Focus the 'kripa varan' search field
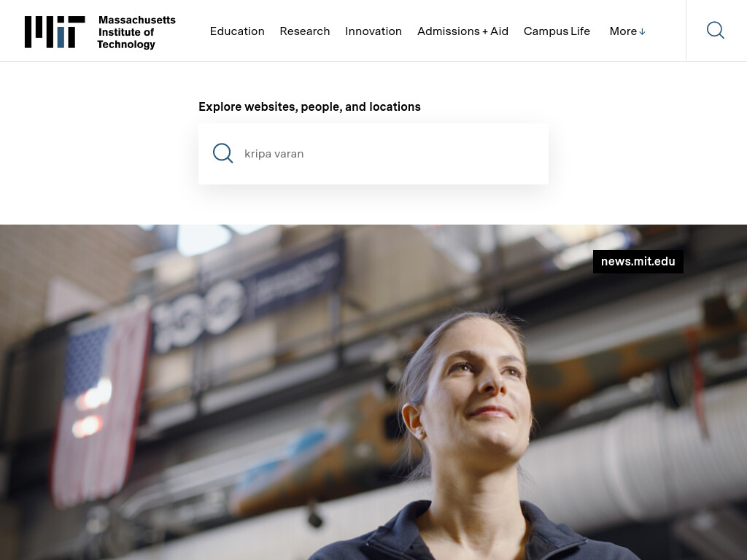The width and height of the screenshot is (747, 560). click(x=373, y=154)
